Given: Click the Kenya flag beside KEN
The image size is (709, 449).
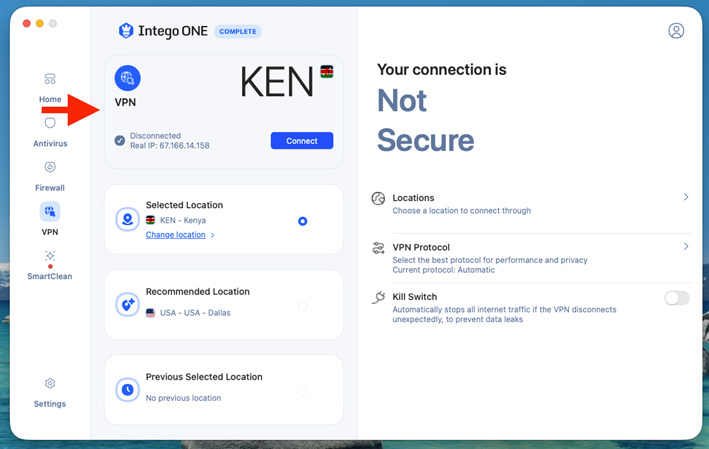Looking at the screenshot, I should (x=327, y=71).
